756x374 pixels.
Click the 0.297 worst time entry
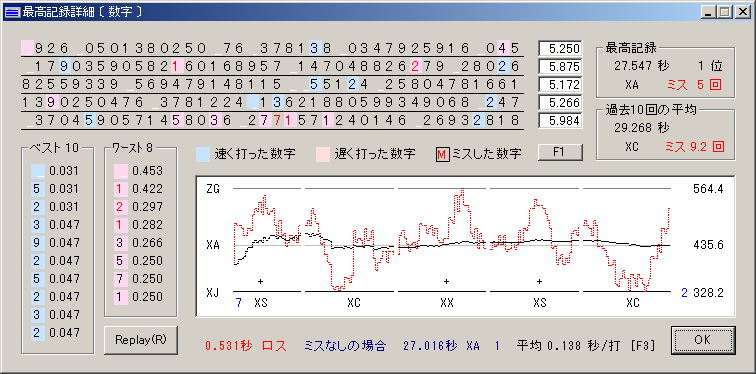[x=147, y=207]
